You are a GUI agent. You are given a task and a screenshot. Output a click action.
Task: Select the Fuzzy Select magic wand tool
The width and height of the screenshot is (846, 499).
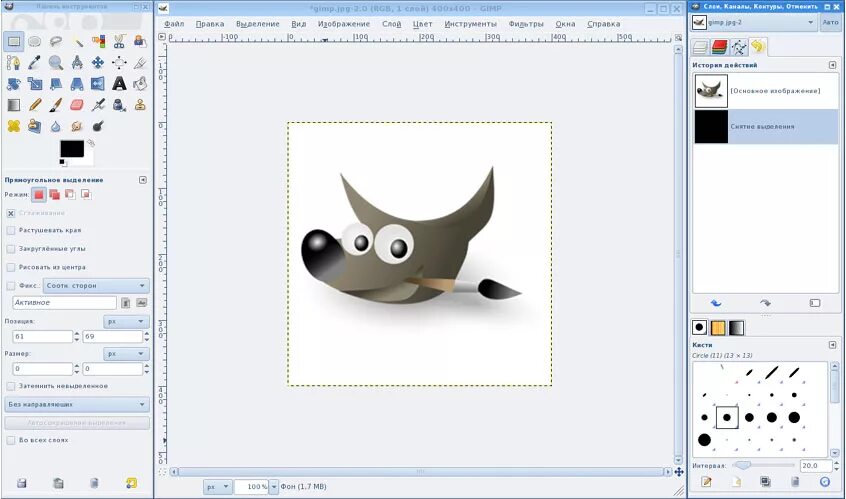[77, 41]
